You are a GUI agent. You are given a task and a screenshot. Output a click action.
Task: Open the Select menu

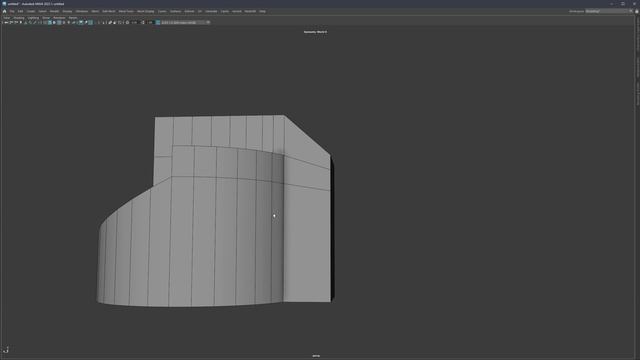pyautogui.click(x=42, y=11)
